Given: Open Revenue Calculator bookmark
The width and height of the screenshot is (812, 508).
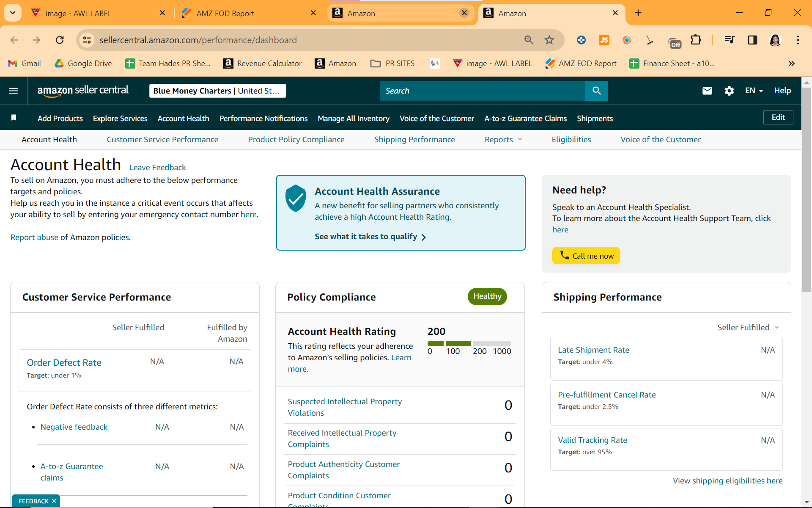Looking at the screenshot, I should click(x=263, y=63).
